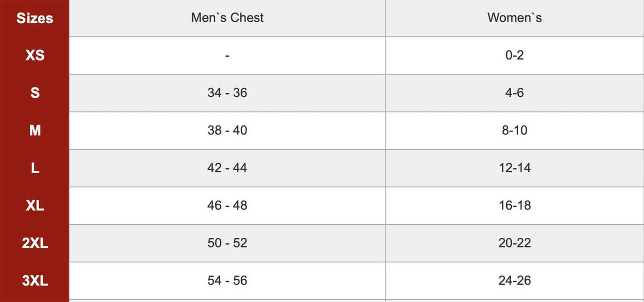Click the 42 - 44 chest measurement
Screen dimensions: 644x302
[x=227, y=168]
